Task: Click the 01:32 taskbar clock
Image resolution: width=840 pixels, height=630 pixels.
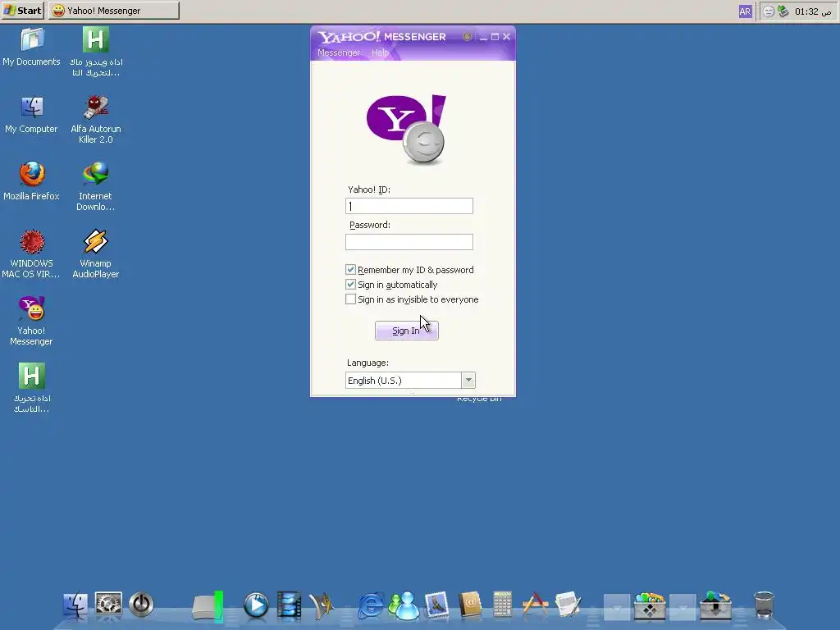Action: click(813, 11)
